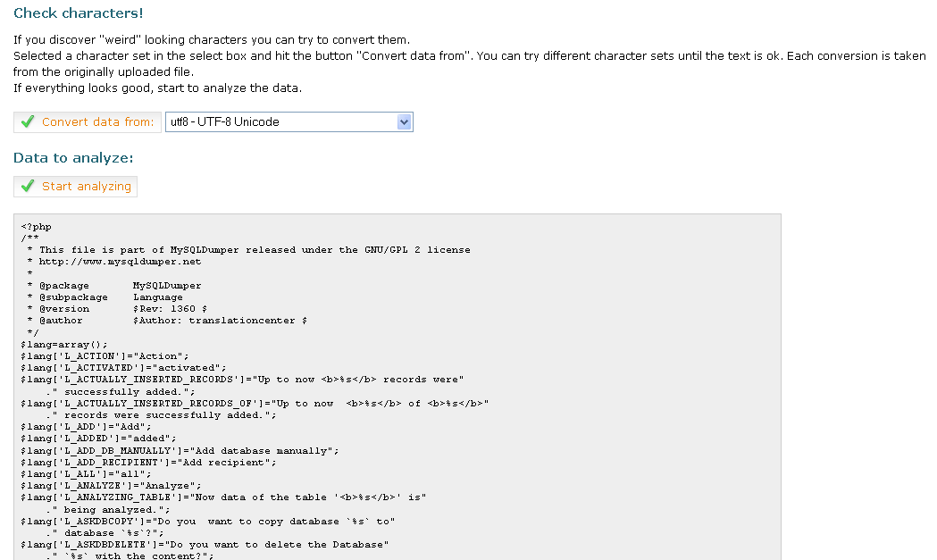
Task: Click the Check characters! heading
Action: (70, 14)
